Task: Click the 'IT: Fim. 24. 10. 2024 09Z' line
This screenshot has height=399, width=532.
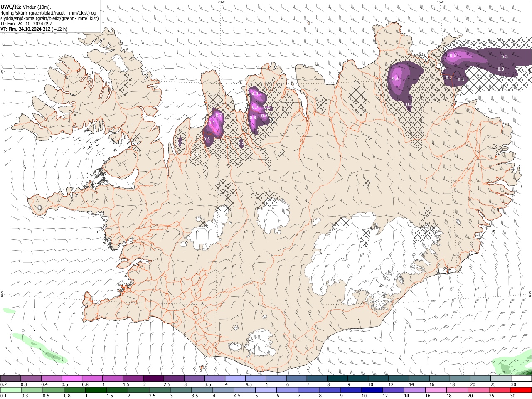Action: point(26,24)
